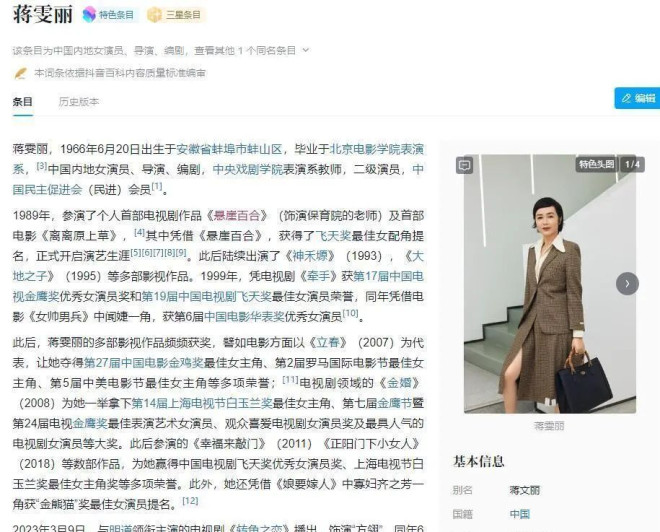Click the feather quality-standard icon
This screenshot has width=660, height=532.
(x=21, y=73)
